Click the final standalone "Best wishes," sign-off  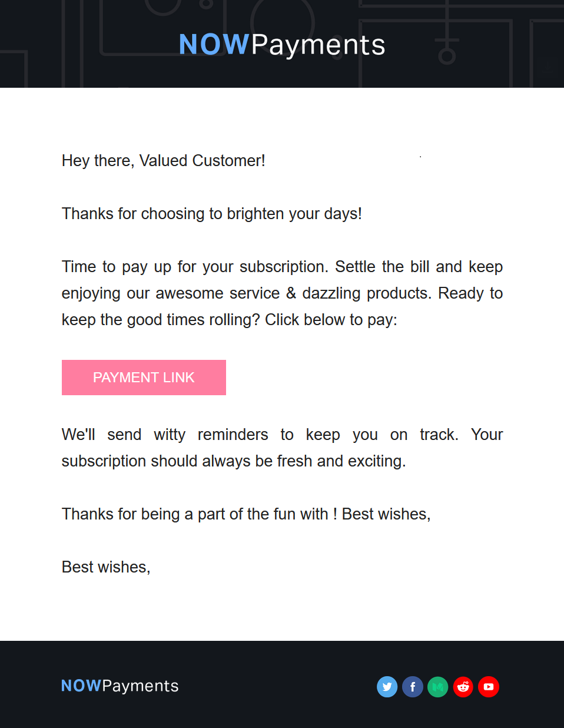pyautogui.click(x=106, y=567)
